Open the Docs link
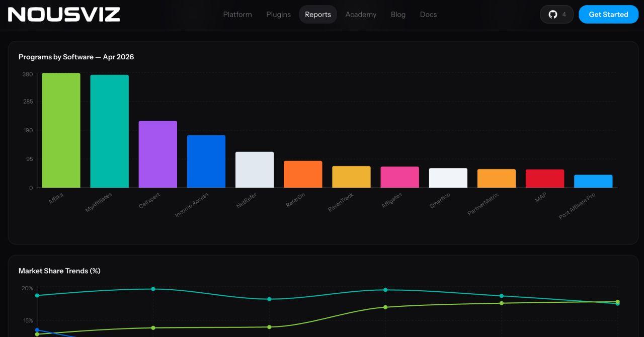 (428, 14)
